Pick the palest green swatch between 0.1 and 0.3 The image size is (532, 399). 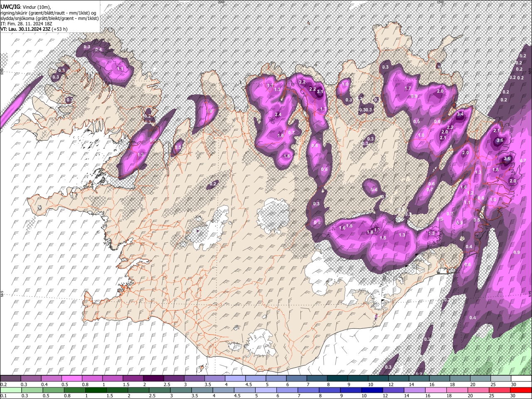pyautogui.click(x=11, y=390)
